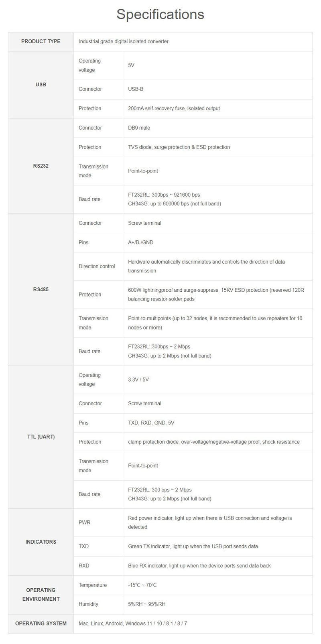321x644 pixels.
Task: Click the USB section header cell
Action: point(41,85)
